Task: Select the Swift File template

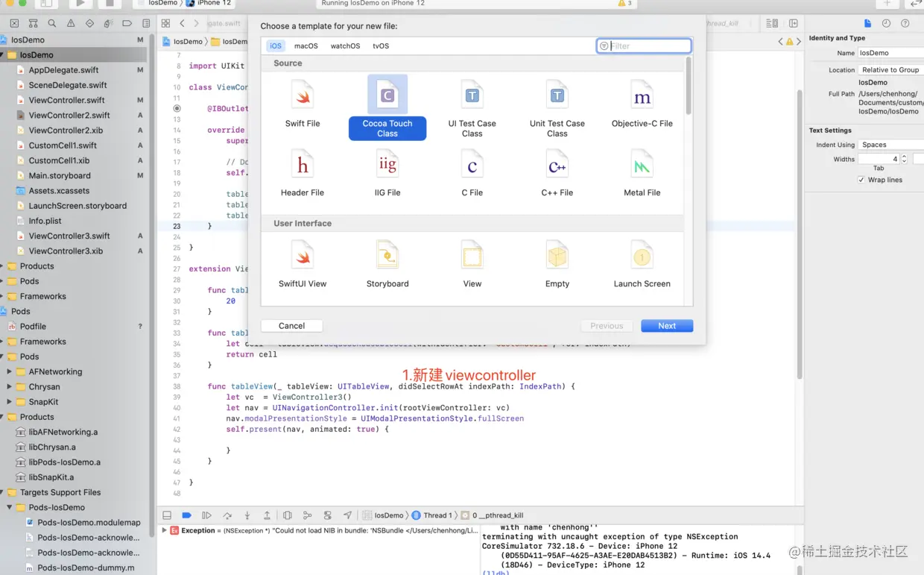Action: 303,105
